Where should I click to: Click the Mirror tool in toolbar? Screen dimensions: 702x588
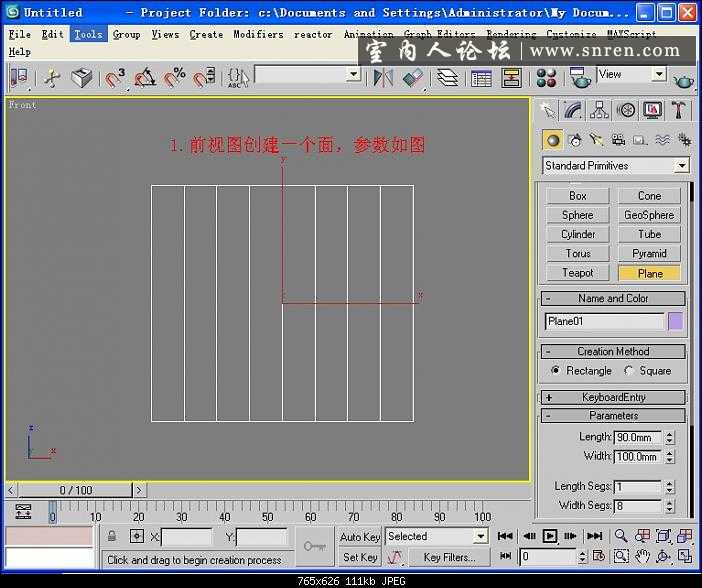click(383, 77)
